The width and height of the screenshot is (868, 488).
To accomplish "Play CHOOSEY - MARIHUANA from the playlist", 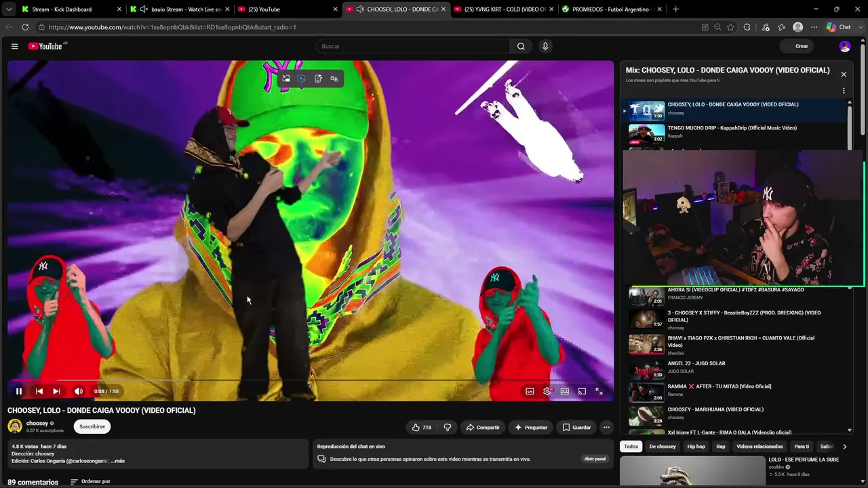I will (x=735, y=414).
